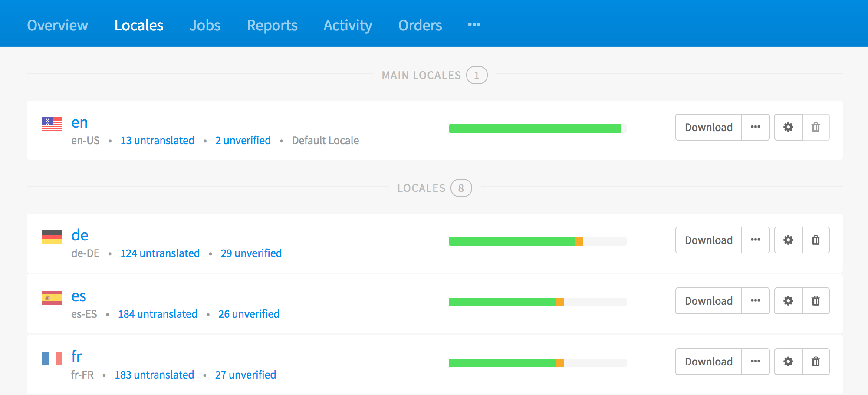The width and height of the screenshot is (868, 395).
Task: Open settings gear for the de locale
Action: 788,240
